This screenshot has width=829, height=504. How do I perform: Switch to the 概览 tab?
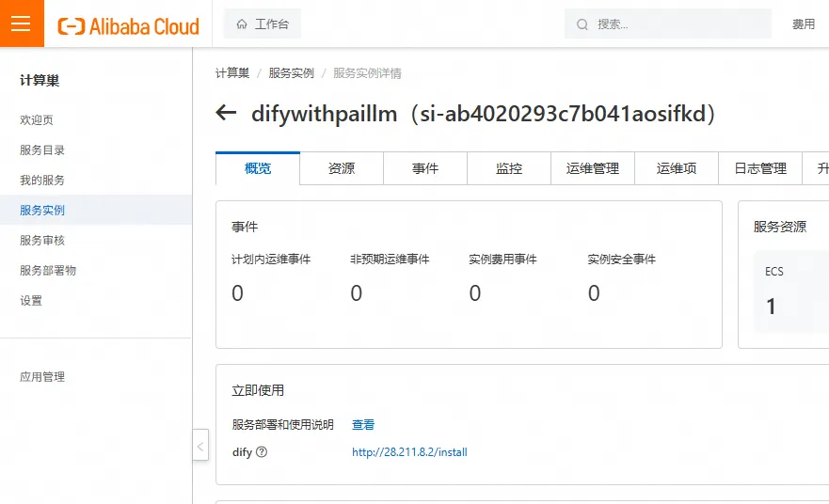[258, 168]
